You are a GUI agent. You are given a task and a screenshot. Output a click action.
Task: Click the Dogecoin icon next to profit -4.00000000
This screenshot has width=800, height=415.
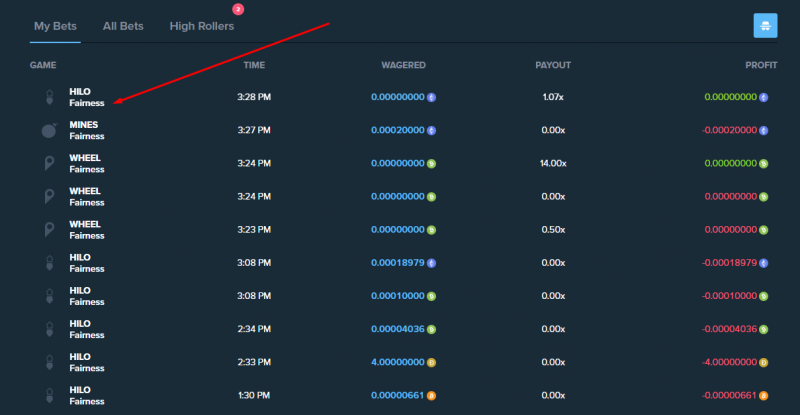pos(763,362)
